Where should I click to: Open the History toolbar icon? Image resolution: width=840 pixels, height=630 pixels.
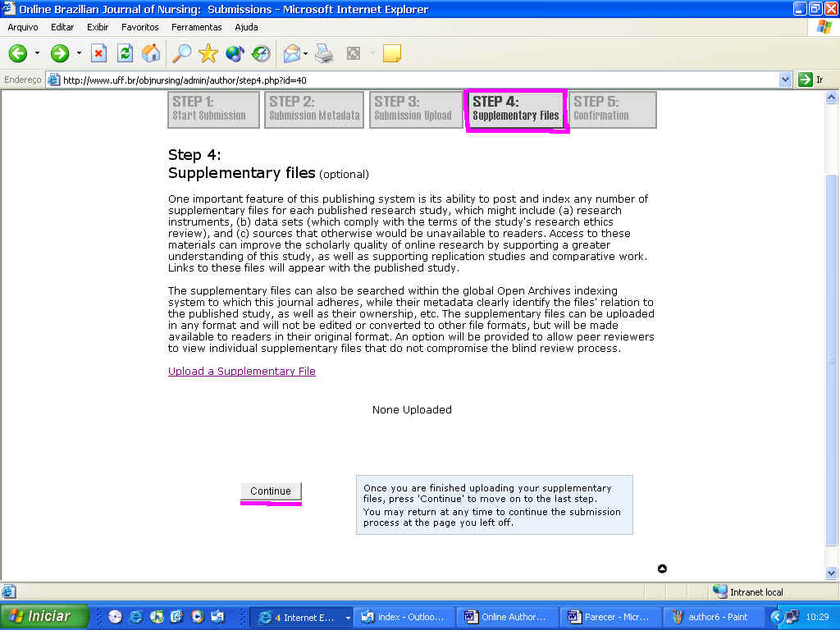pos(261,54)
